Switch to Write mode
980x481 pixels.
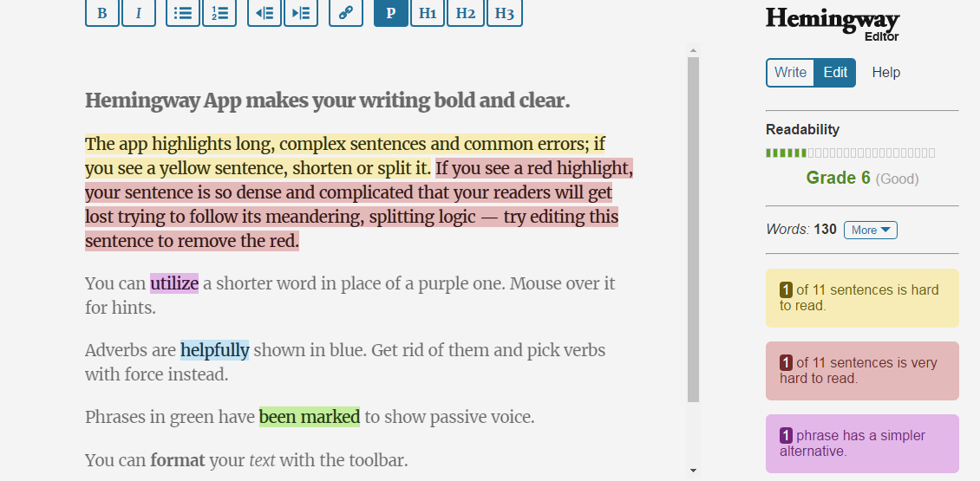click(790, 73)
